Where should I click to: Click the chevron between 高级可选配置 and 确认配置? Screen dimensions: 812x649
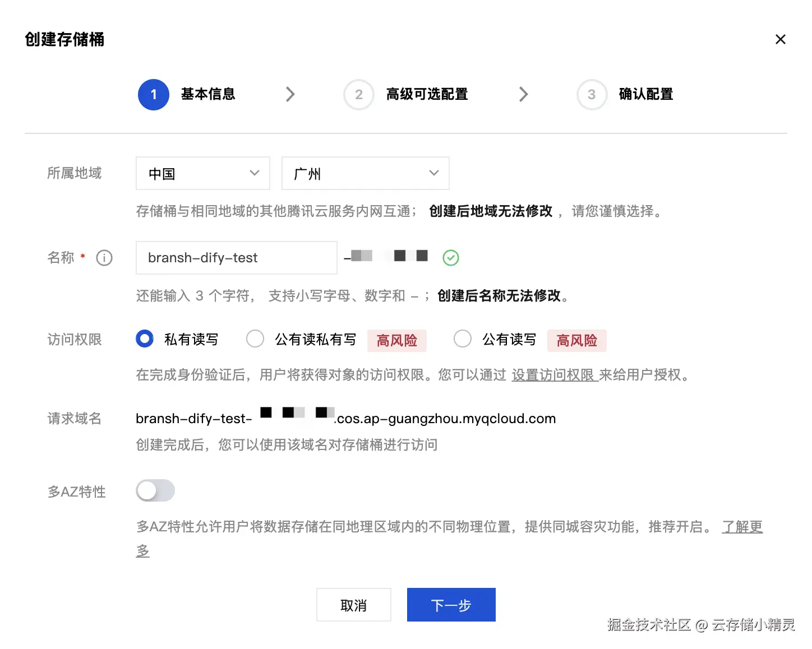click(x=523, y=94)
